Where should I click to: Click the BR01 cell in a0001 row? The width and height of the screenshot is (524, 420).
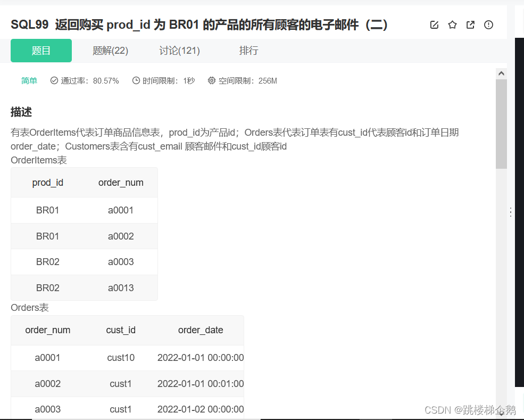48,210
